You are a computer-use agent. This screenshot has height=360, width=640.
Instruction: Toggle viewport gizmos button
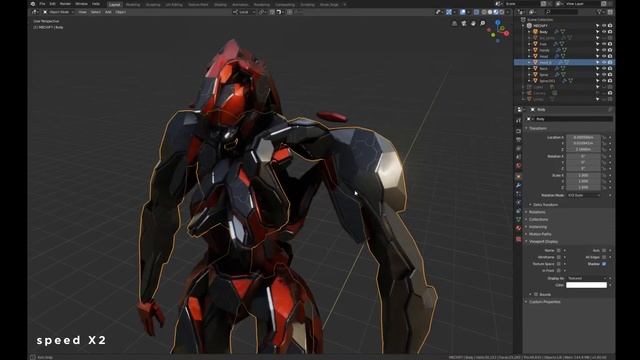[449, 12]
